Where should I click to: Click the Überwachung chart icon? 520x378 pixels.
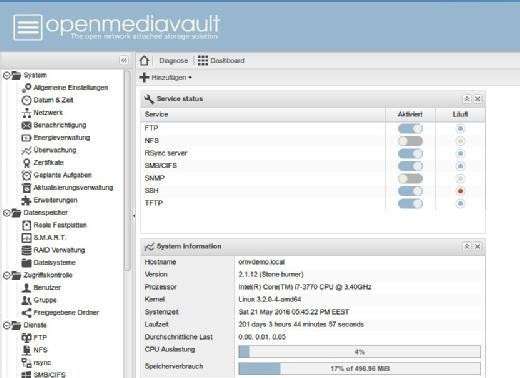pyautogui.click(x=26, y=150)
